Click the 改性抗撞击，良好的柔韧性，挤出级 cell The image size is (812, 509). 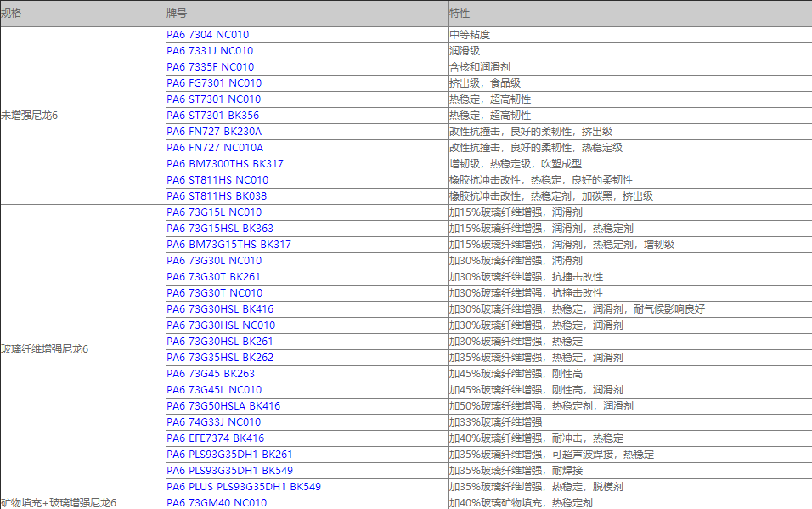click(630, 131)
